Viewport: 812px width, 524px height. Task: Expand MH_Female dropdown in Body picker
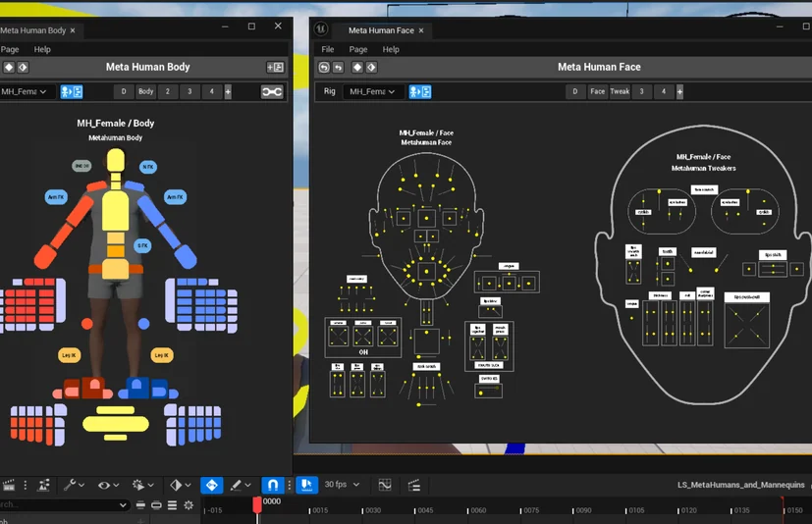pos(24,91)
